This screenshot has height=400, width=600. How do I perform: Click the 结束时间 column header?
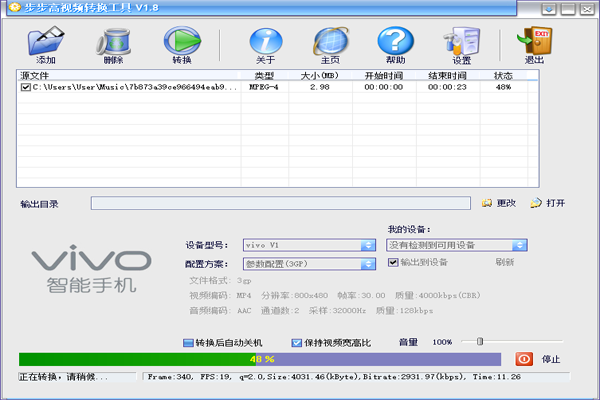pos(447,75)
